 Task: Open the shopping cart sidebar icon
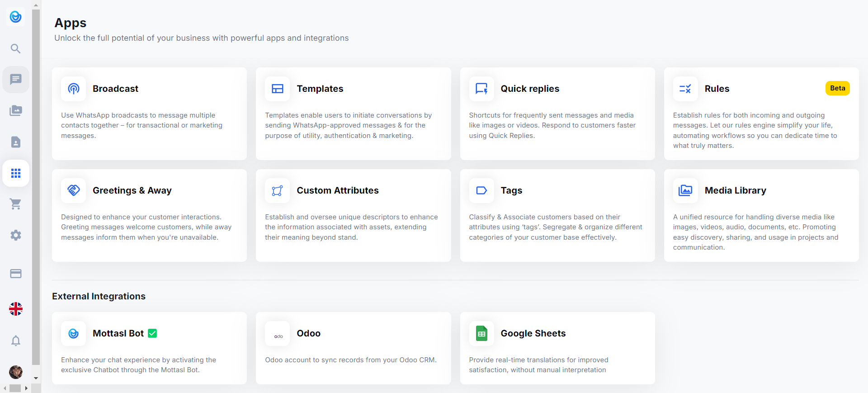16,204
